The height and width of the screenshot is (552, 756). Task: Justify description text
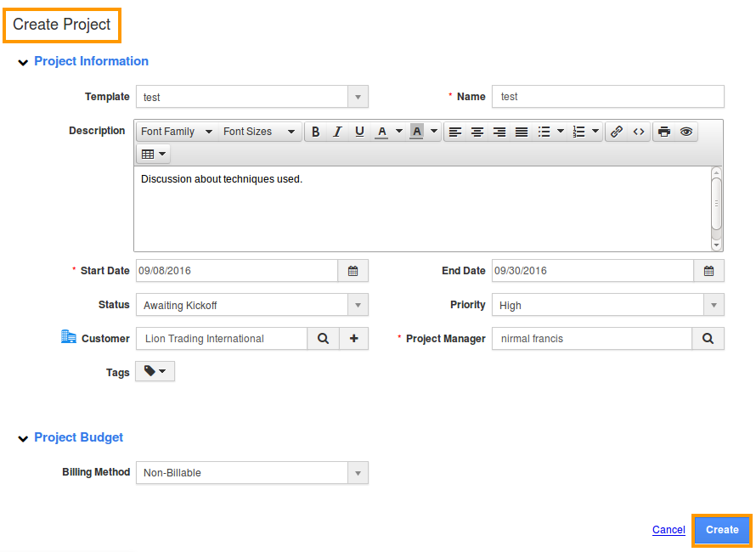tap(522, 132)
